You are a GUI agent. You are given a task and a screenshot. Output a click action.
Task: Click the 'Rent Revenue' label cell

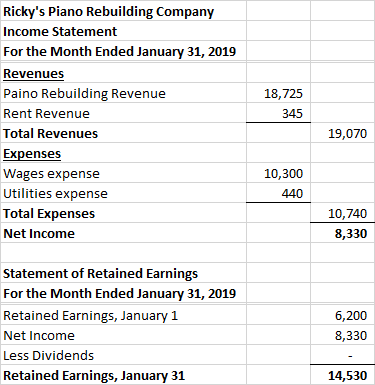[x=123, y=113]
